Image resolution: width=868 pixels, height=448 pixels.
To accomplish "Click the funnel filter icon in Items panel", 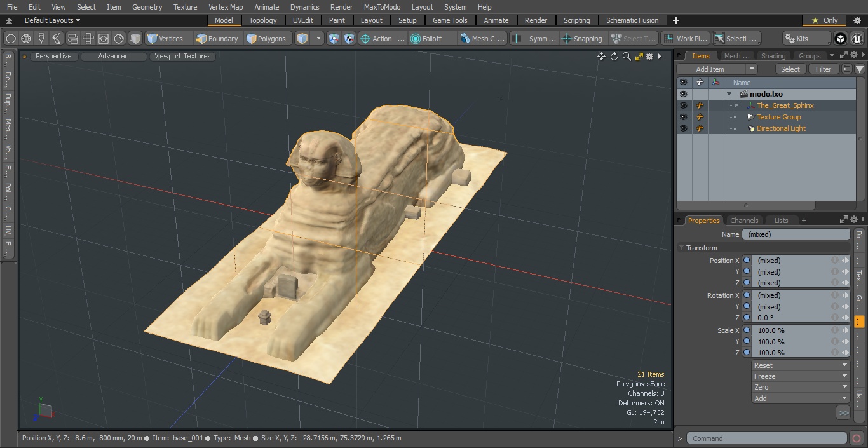I will coord(859,69).
